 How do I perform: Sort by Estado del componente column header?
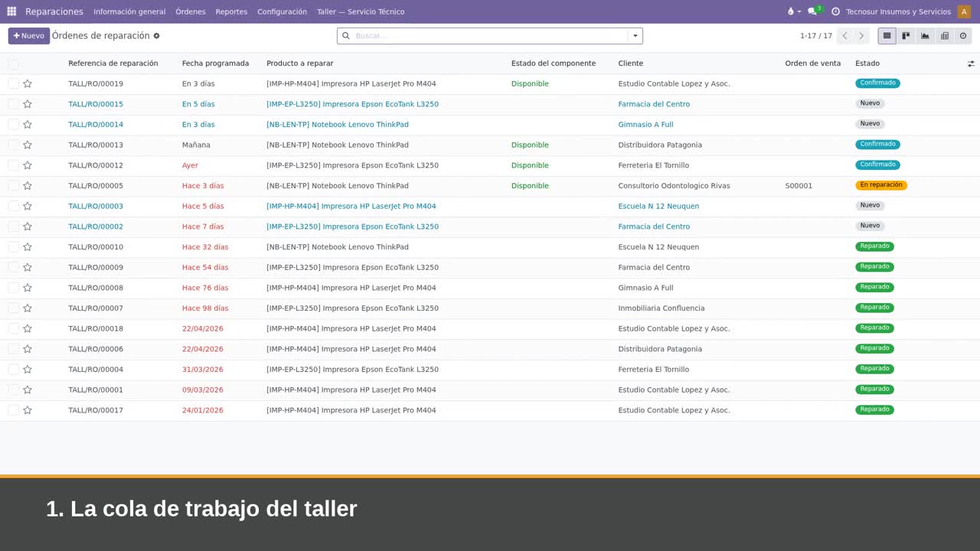(x=554, y=64)
